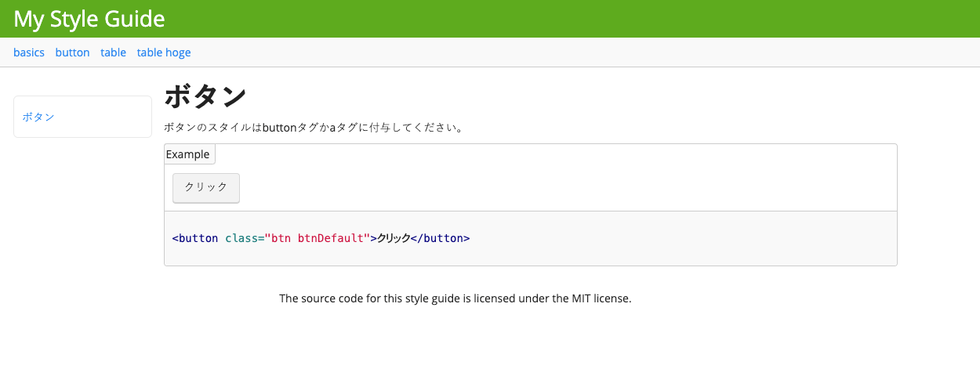Click the description sentence mentioning buttonタグ
This screenshot has width=980, height=365.
(314, 127)
